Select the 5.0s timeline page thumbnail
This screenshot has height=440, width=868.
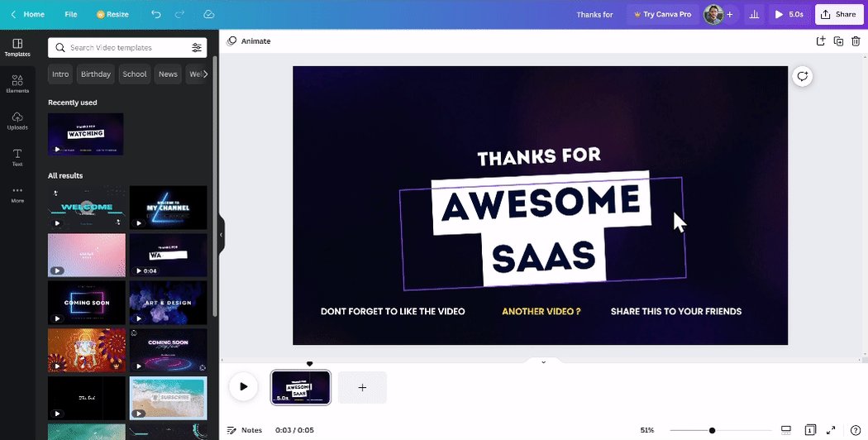click(301, 387)
